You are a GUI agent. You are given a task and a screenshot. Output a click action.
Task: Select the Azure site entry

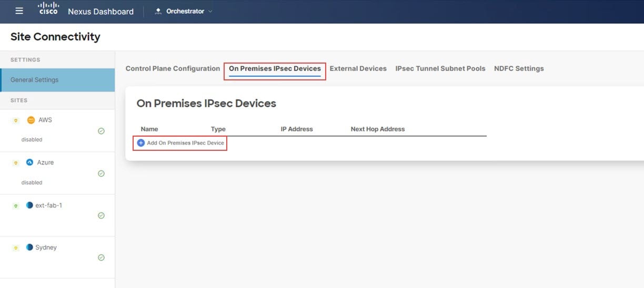(57, 173)
